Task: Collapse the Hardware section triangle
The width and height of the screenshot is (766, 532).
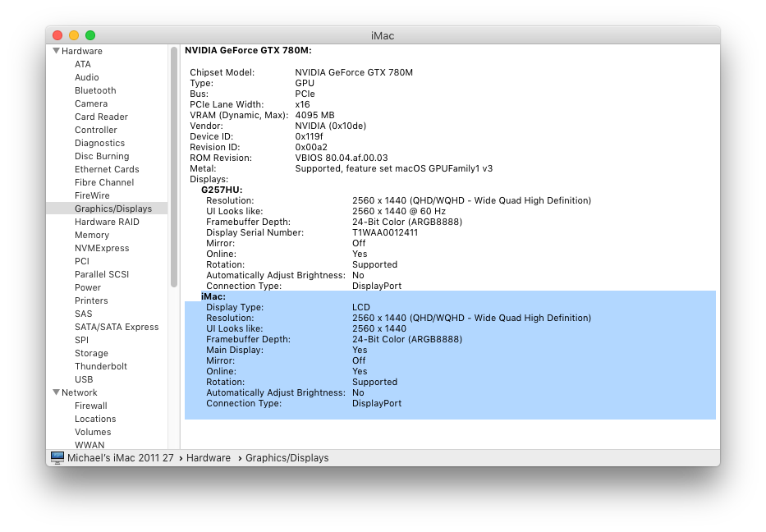Action: click(x=56, y=51)
